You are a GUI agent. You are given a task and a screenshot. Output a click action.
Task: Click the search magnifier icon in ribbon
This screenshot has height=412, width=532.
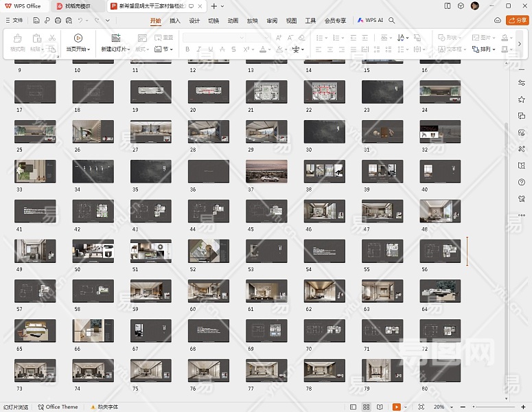392,21
